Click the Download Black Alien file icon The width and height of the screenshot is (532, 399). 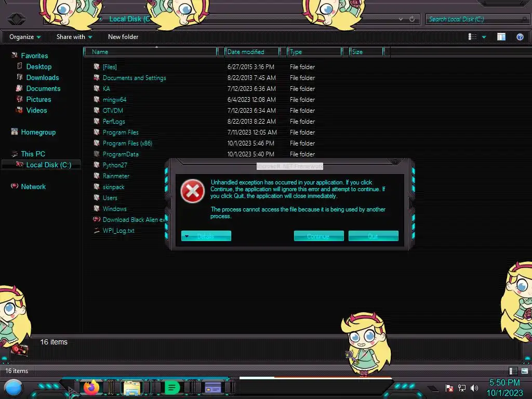point(97,219)
